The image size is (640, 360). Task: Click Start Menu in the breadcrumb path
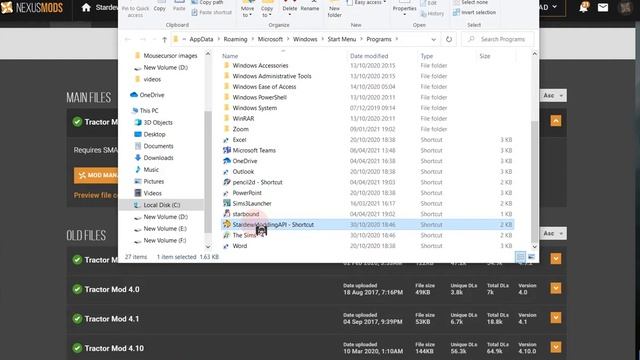pos(342,39)
